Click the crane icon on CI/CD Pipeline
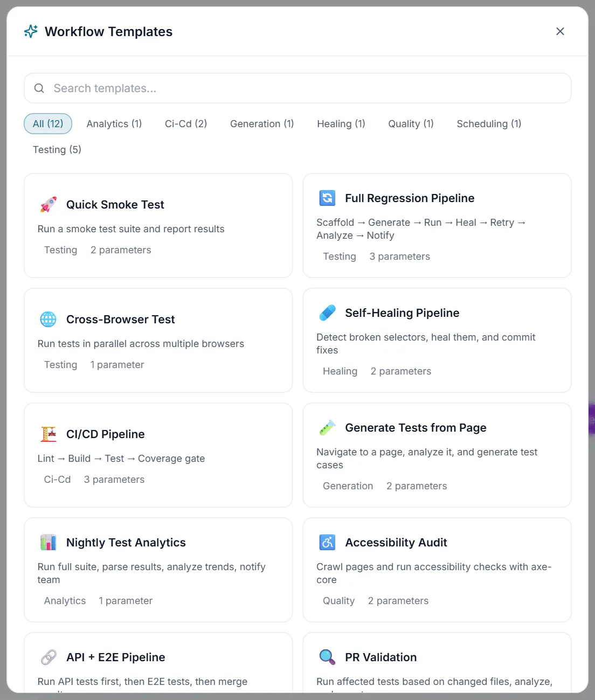This screenshot has width=595, height=700. [49, 434]
